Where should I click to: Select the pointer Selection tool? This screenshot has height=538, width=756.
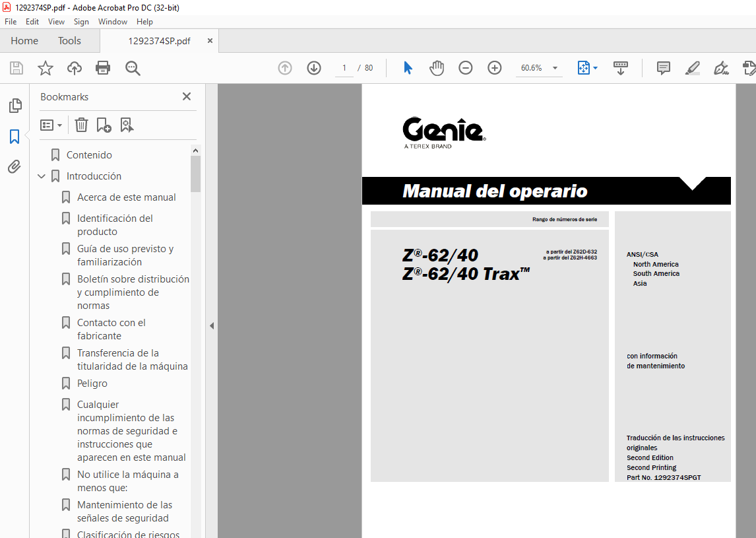tap(408, 68)
